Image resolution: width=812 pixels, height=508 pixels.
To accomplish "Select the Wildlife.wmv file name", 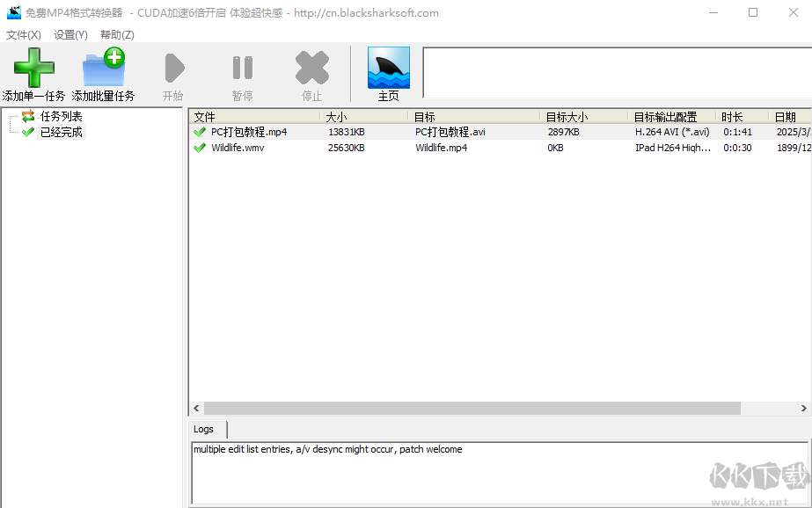I will tap(238, 148).
